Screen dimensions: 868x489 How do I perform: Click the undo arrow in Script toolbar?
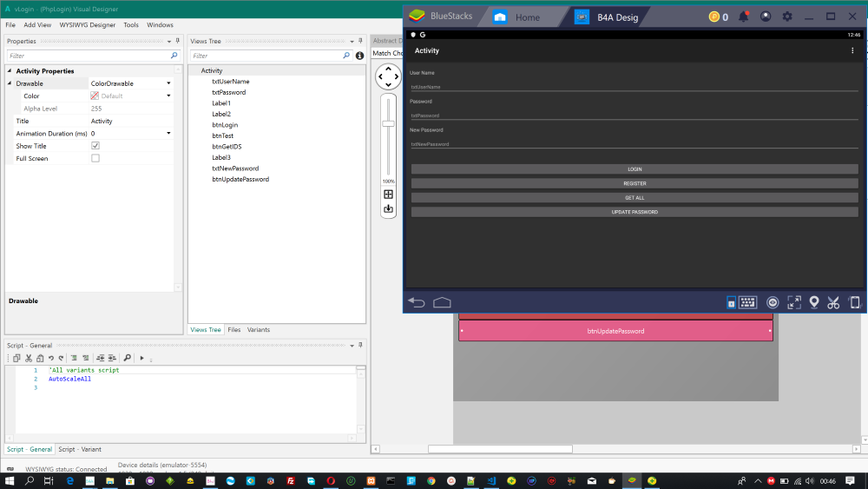pyautogui.click(x=51, y=358)
